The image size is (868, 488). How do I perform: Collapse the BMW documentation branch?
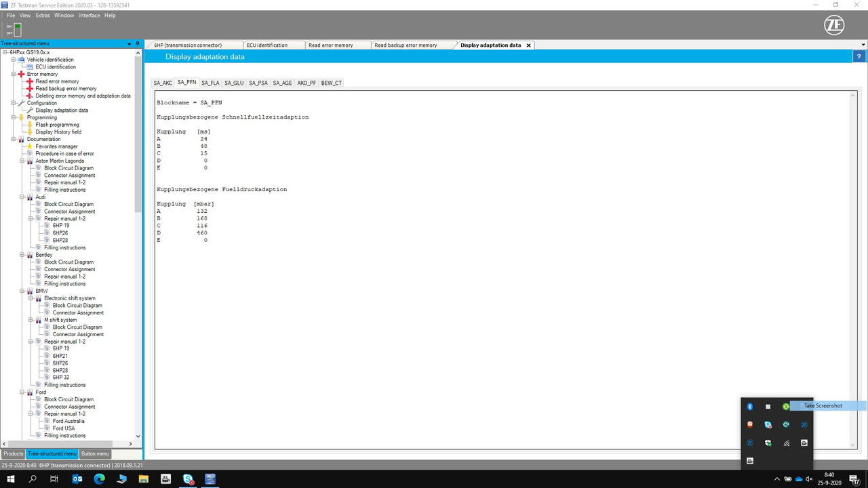tap(21, 291)
